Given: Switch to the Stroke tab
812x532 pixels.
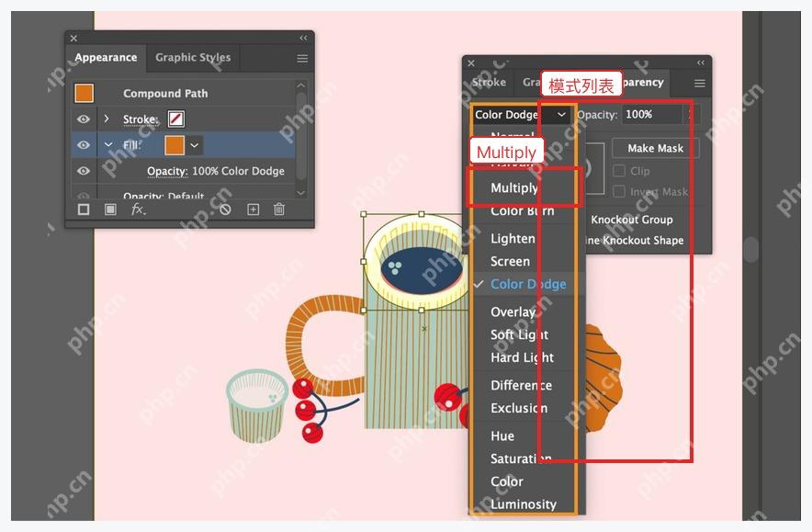Looking at the screenshot, I should coord(489,83).
